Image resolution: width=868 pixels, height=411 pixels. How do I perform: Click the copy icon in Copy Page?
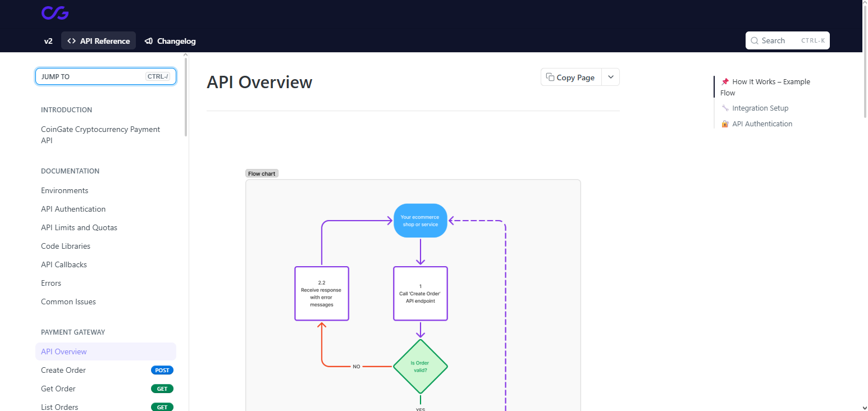550,77
